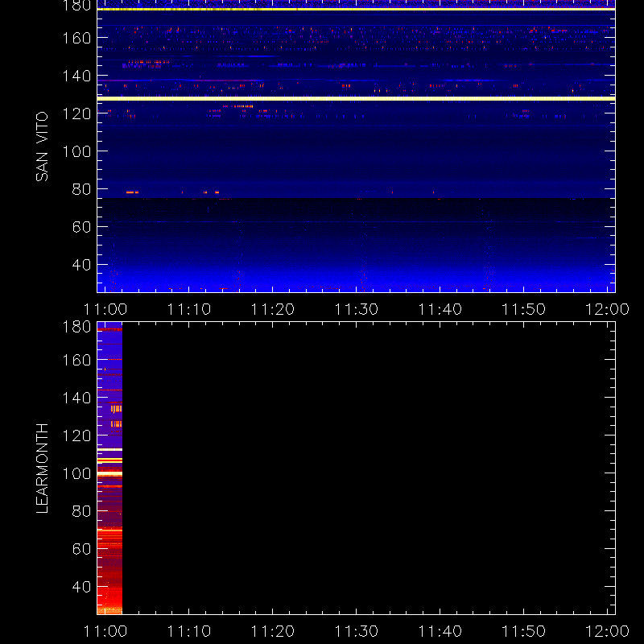Pick the 40 tick label on Learmonth plot
The height and width of the screenshot is (644, 644).
point(81,587)
